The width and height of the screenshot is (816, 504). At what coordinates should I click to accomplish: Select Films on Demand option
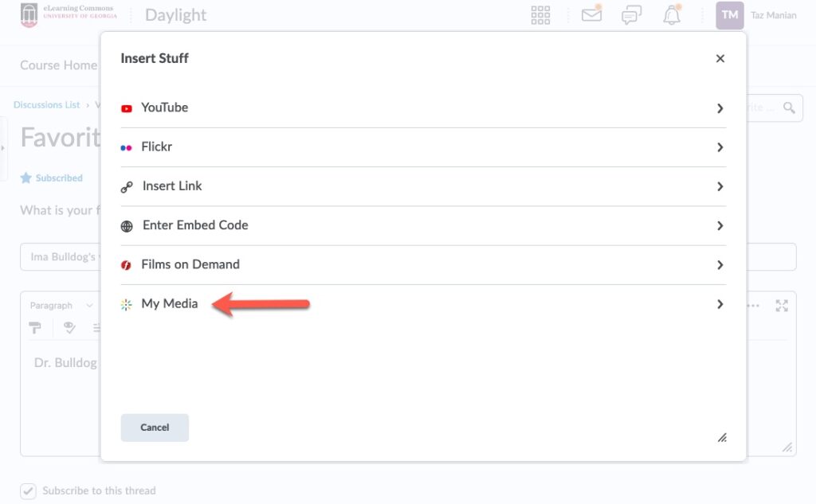(x=190, y=264)
